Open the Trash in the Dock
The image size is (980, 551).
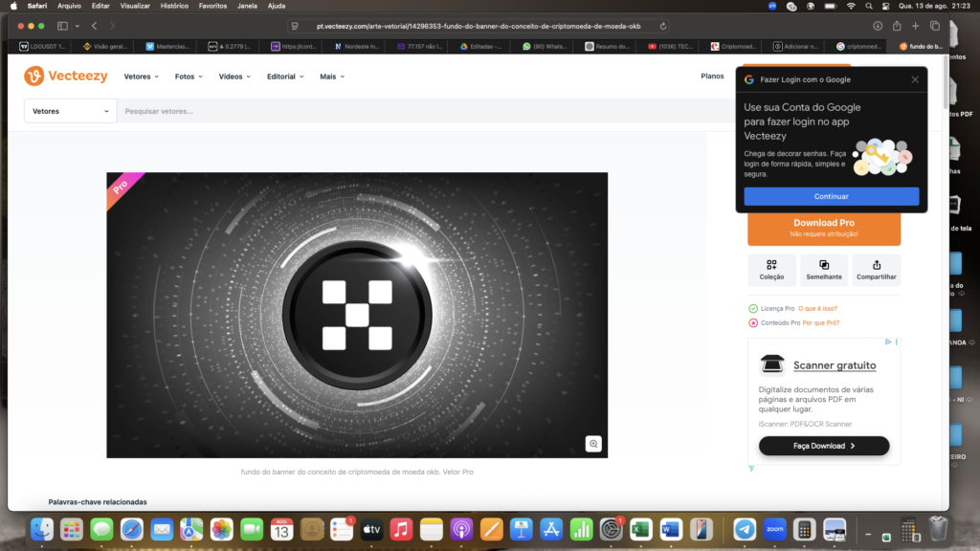pyautogui.click(x=938, y=530)
